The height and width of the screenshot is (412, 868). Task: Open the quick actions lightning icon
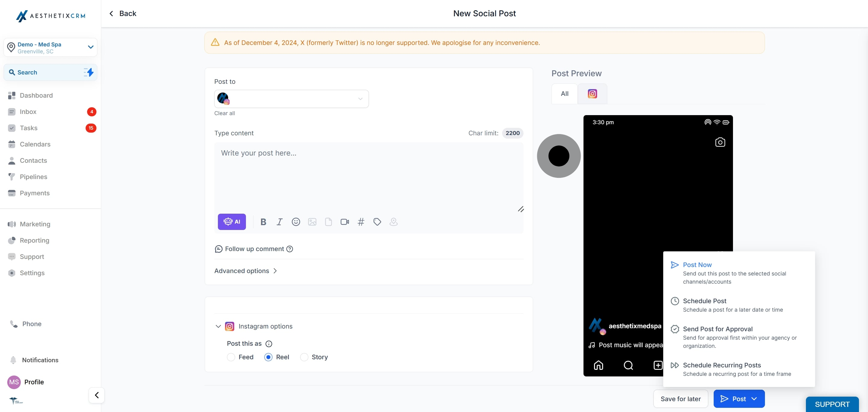pos(89,72)
